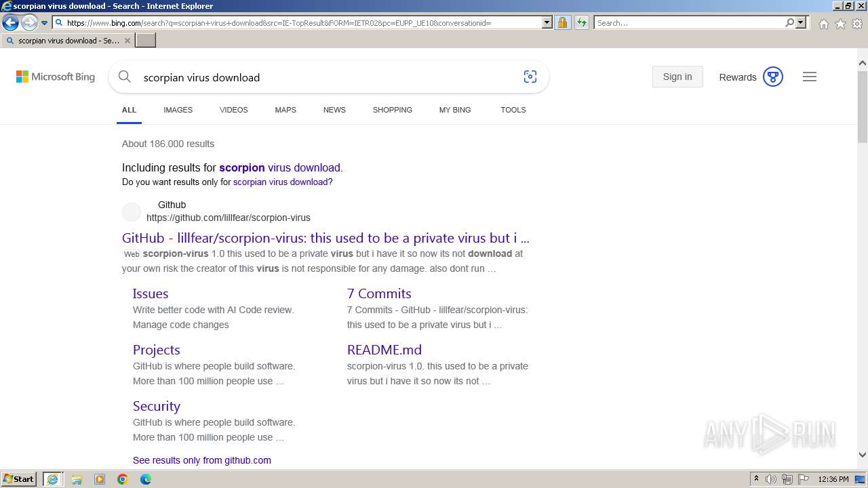Click the page scrollbar up arrow
This screenshot has height=488, width=868.
[x=863, y=63]
